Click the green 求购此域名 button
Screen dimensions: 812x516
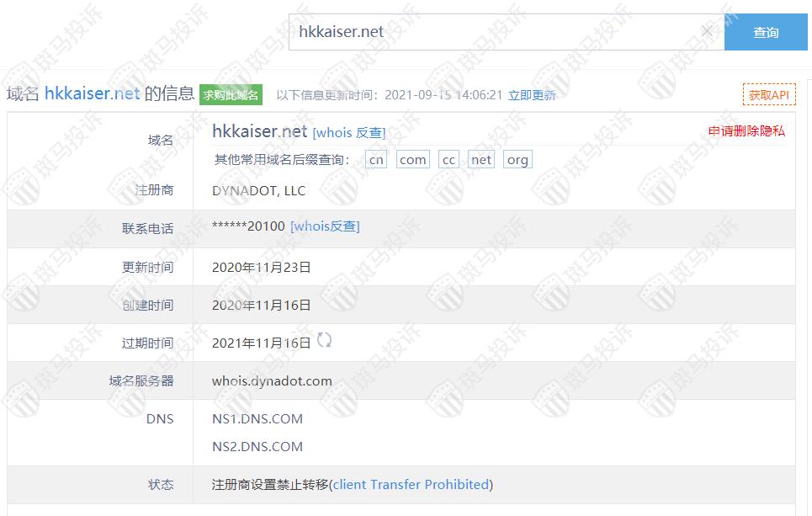pos(231,95)
